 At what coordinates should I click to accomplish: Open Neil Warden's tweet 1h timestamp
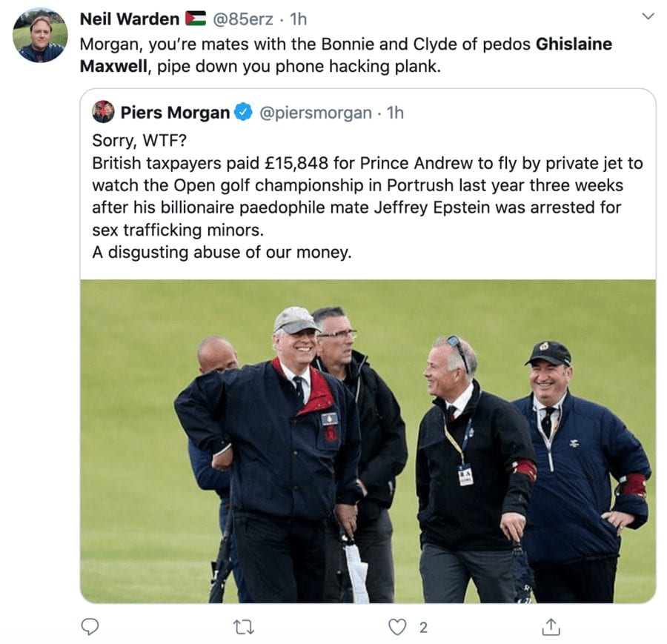pos(298,19)
